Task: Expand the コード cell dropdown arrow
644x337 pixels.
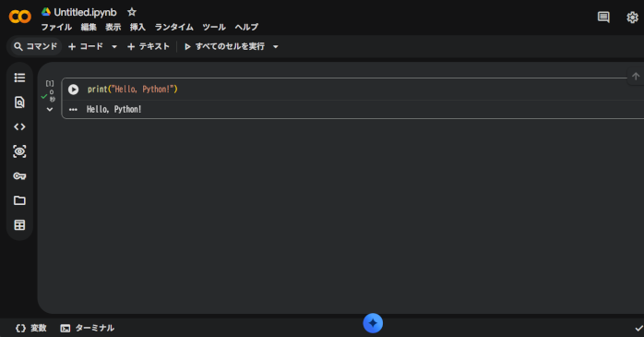Action: pos(114,47)
